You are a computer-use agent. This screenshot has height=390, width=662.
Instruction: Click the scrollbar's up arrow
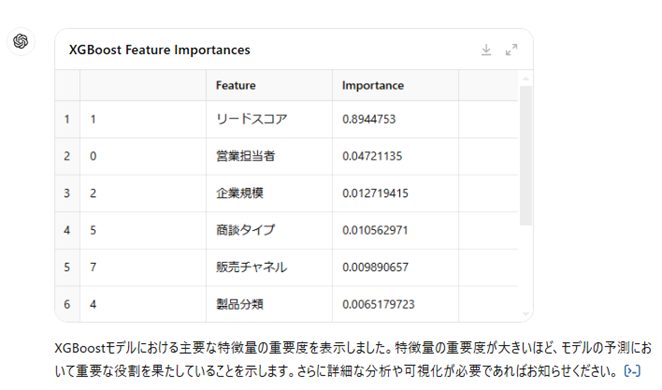click(x=526, y=79)
